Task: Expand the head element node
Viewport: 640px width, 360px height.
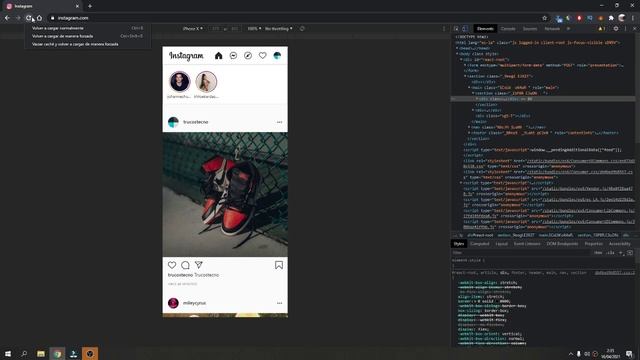Action: pyautogui.click(x=457, y=48)
